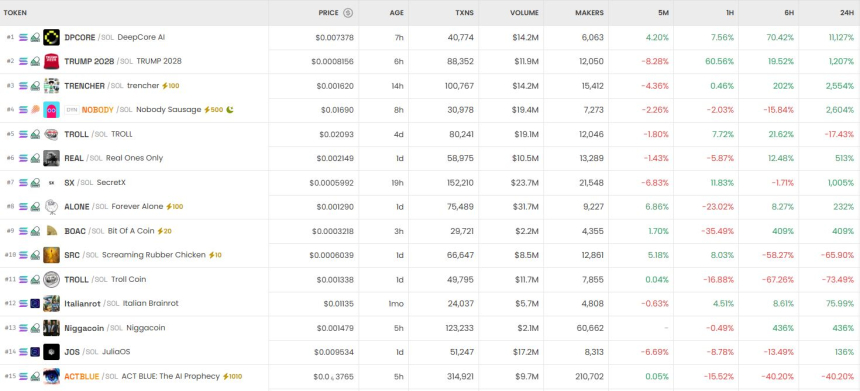The image size is (860, 391).
Task: Click the DYN tag in NOBODY row
Action: [x=72, y=110]
